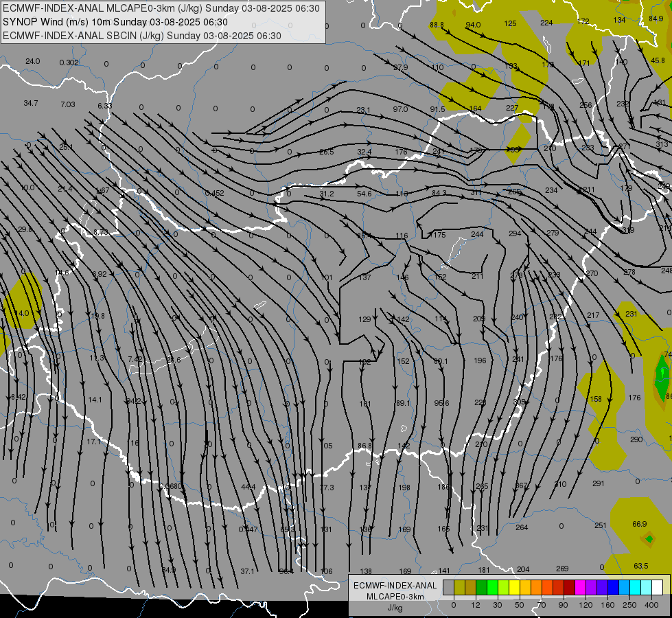Click the grid value 224
This screenshot has width=672, height=618.
[546, 23]
